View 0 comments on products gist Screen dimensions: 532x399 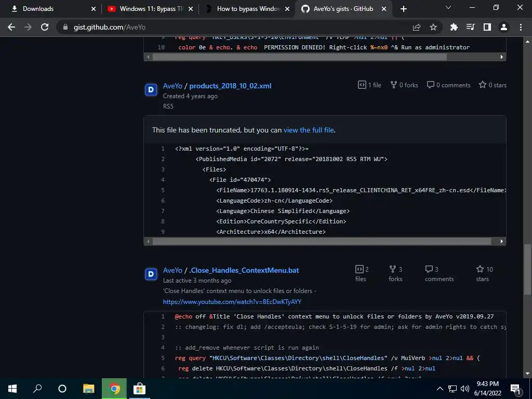(x=448, y=85)
